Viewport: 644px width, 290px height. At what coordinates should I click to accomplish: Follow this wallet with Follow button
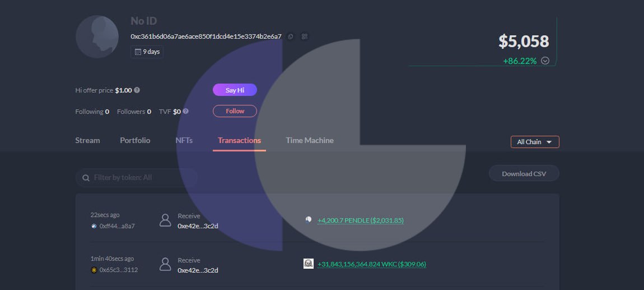click(235, 111)
